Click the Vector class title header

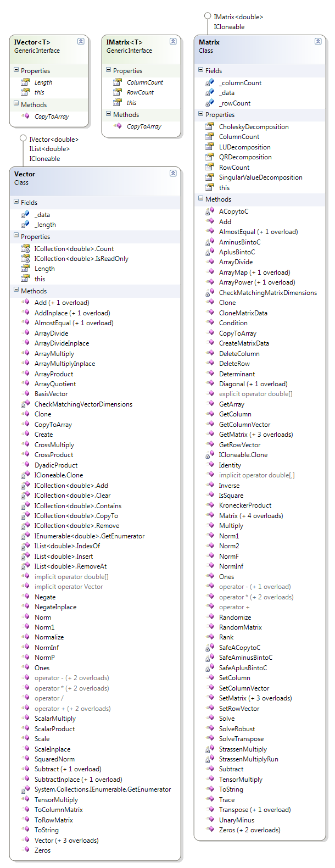[25, 174]
